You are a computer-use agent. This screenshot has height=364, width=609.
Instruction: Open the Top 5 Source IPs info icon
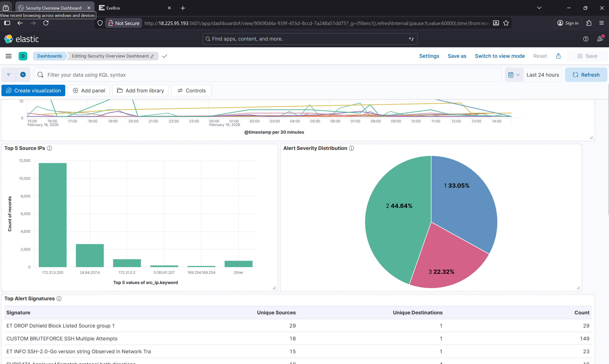click(x=49, y=148)
